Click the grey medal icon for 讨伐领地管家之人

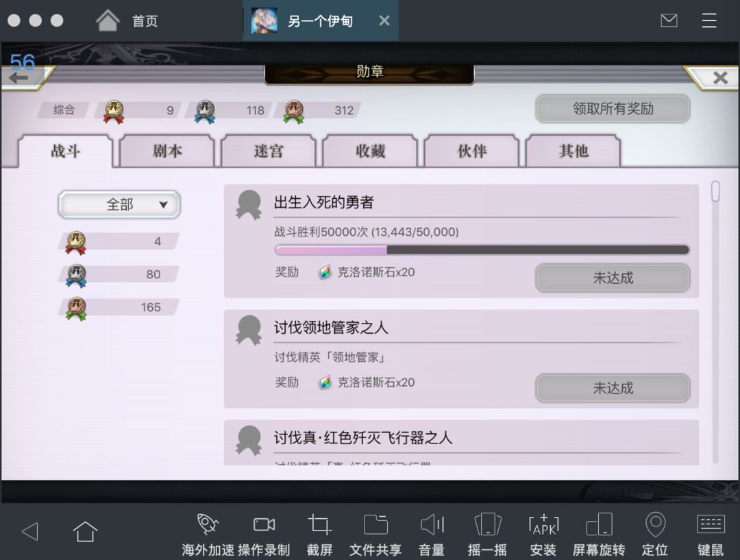point(249,330)
